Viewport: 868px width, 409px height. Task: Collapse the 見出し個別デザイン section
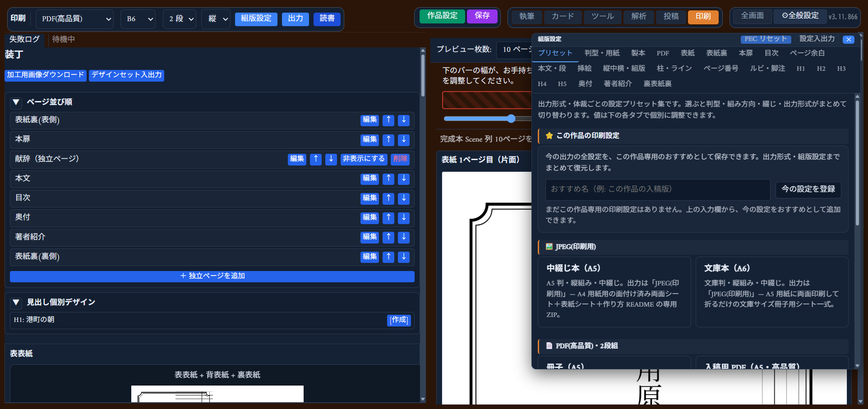click(x=16, y=303)
